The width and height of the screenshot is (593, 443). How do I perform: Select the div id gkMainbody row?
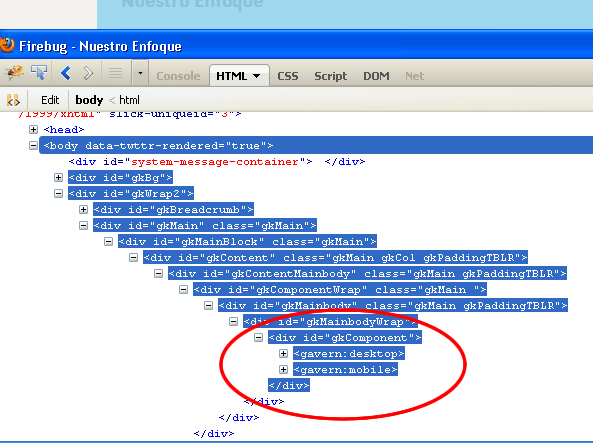point(393,305)
